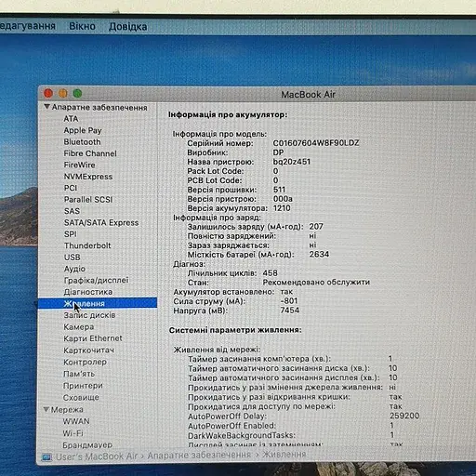Viewport: 476px width, 476px height.
Task: Select Карткочитач in the sidebar
Action: tap(88, 350)
